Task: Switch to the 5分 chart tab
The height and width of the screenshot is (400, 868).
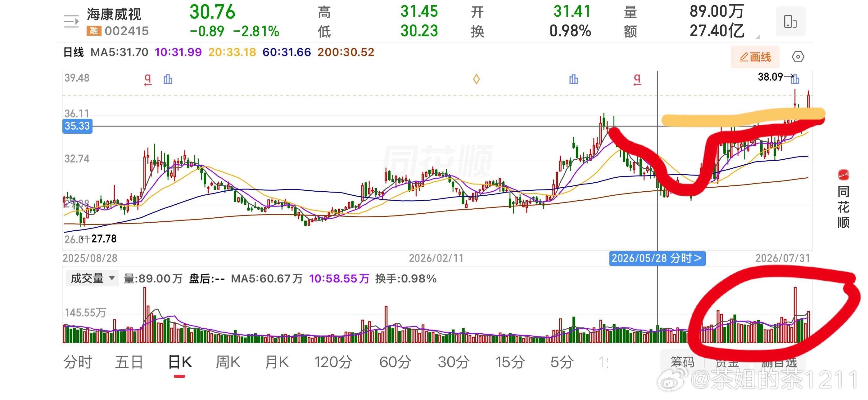Action: [x=562, y=362]
